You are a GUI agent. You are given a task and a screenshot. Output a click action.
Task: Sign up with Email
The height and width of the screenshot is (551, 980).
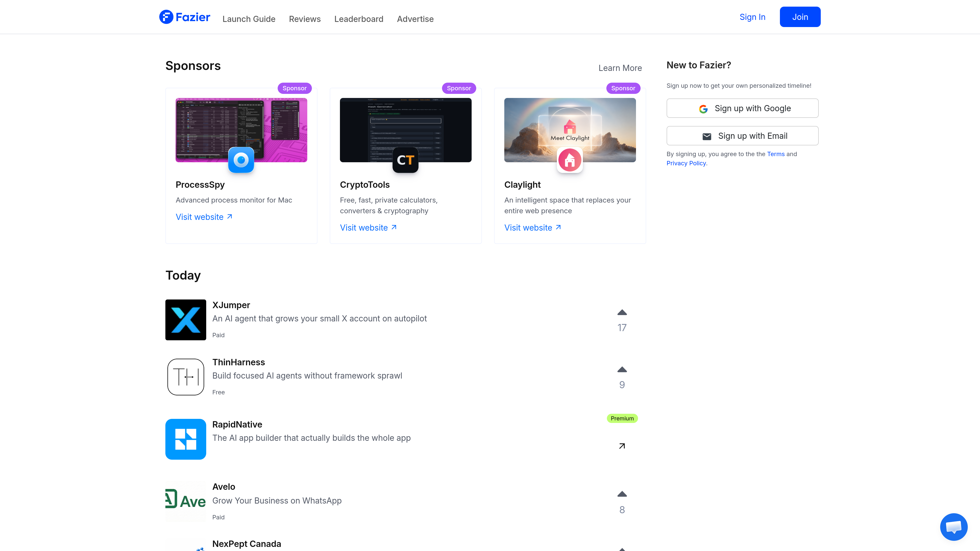(x=743, y=136)
